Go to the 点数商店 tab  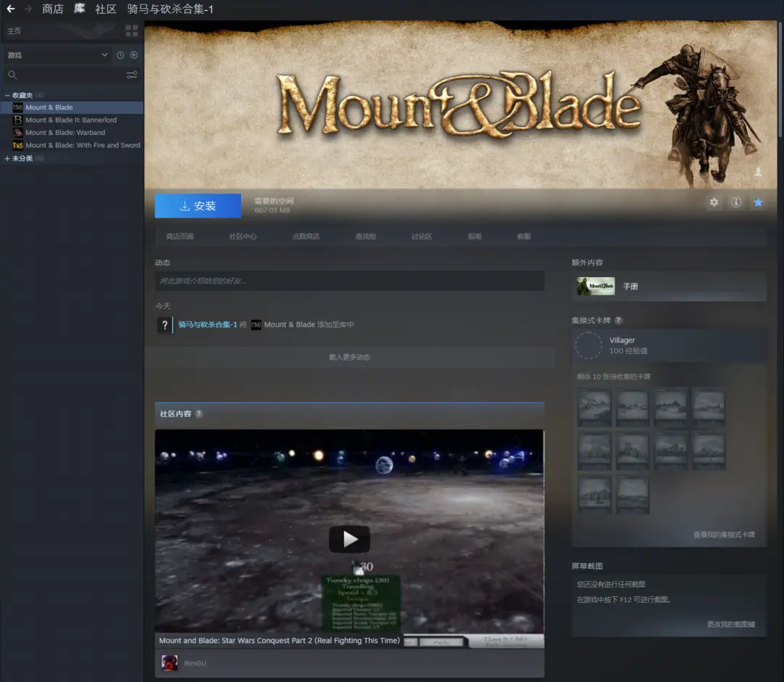point(306,237)
